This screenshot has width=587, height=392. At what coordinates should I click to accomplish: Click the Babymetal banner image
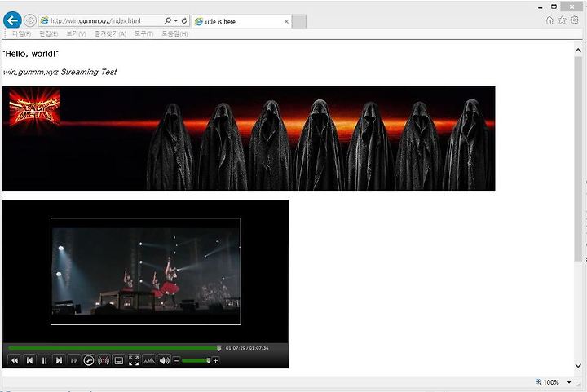(x=249, y=138)
